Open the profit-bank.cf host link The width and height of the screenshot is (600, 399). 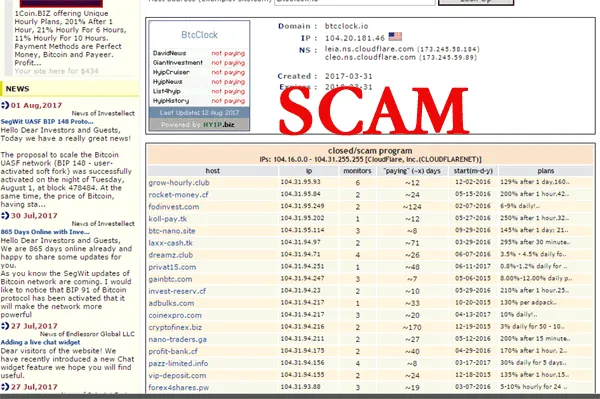point(173,352)
